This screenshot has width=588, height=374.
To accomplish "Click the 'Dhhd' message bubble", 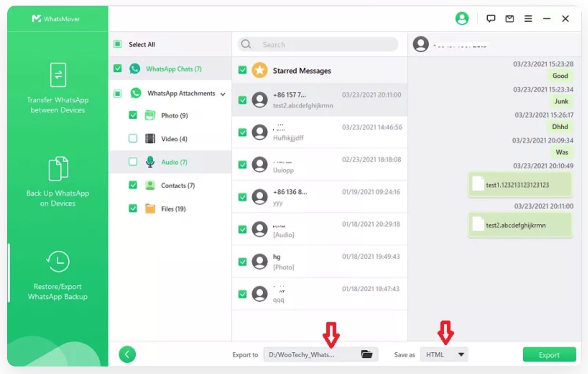I will [560, 127].
